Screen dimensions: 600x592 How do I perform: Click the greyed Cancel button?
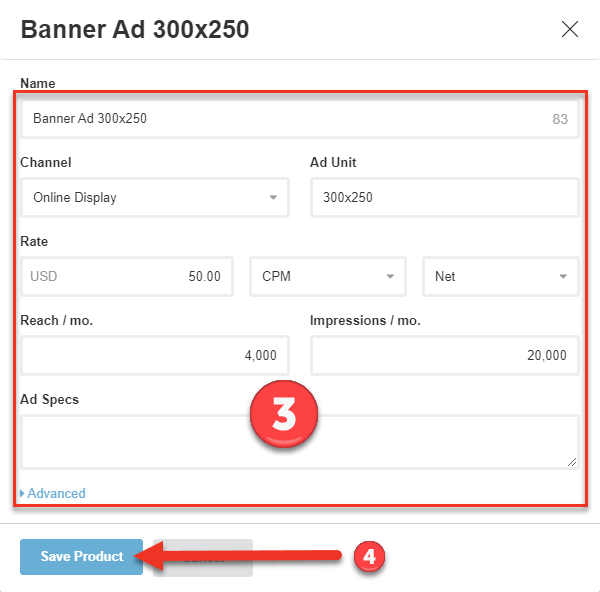pyautogui.click(x=205, y=557)
